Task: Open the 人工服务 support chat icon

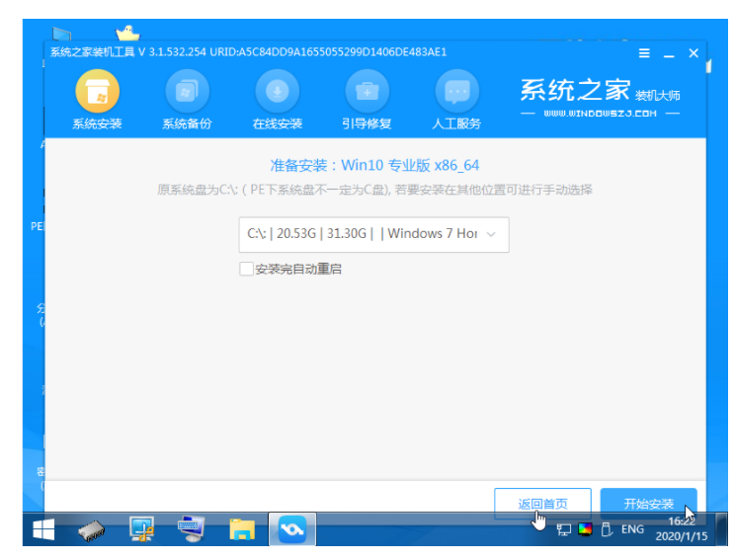Action: tap(457, 92)
